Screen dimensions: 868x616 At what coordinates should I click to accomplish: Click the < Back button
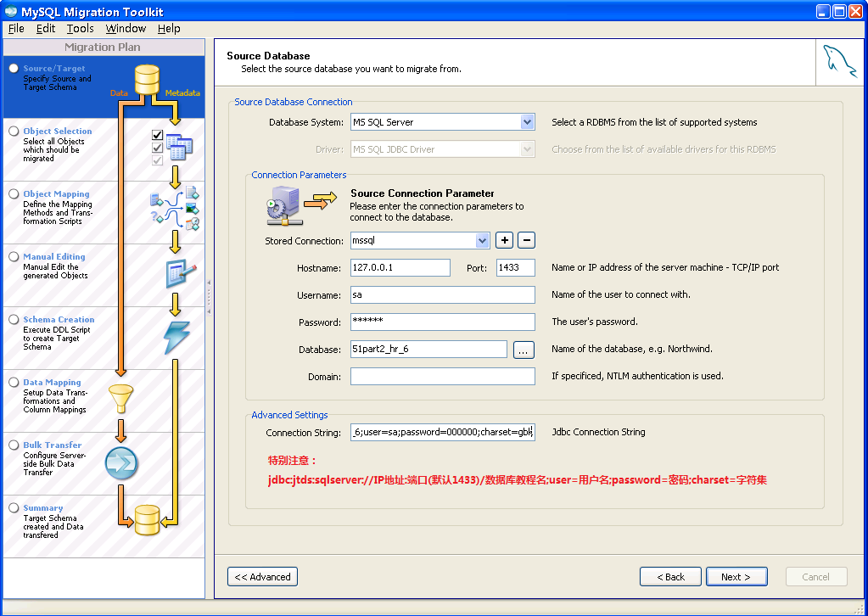pos(670,577)
